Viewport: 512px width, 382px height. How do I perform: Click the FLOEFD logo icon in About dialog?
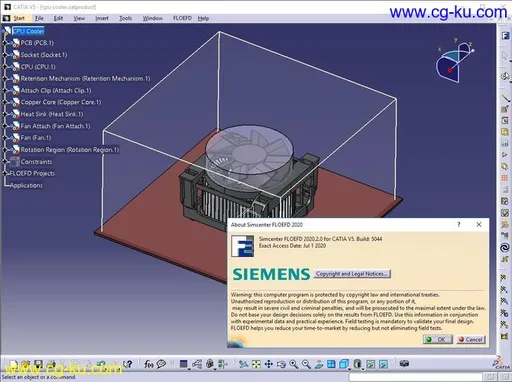(x=243, y=246)
